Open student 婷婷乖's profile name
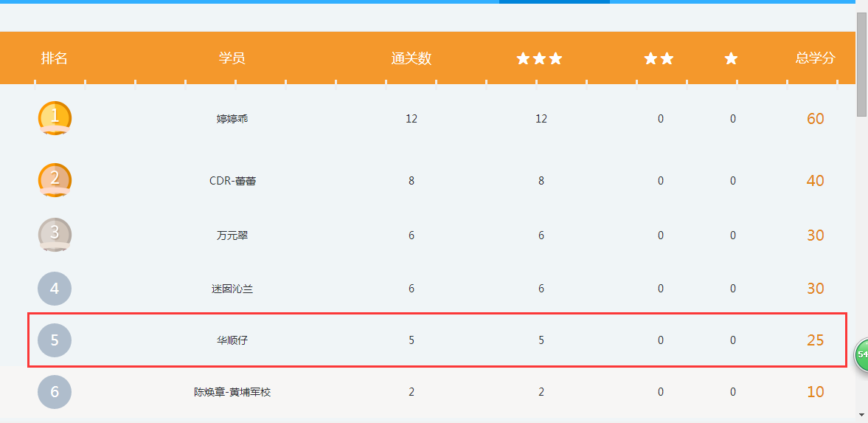Screen dimensions: 868x423 pos(232,119)
